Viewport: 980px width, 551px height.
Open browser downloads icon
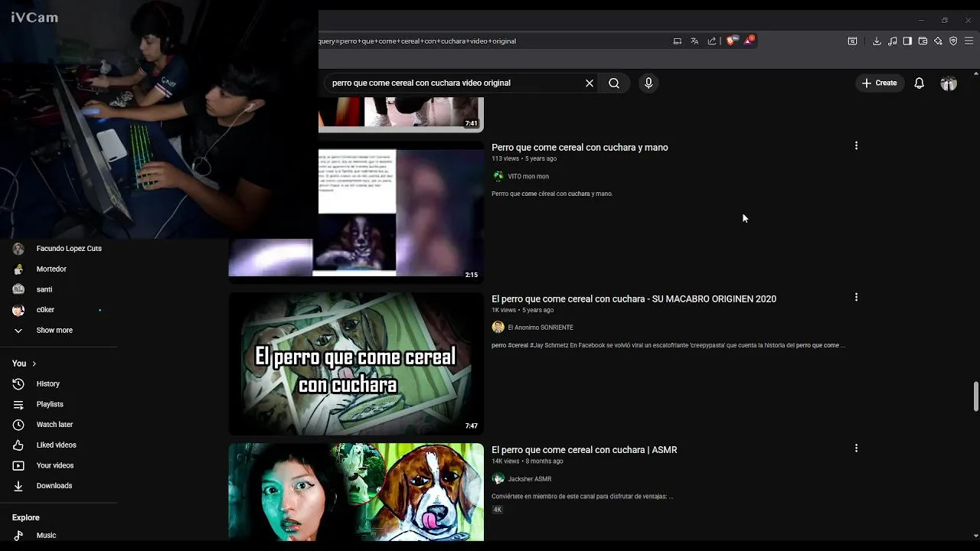(877, 41)
